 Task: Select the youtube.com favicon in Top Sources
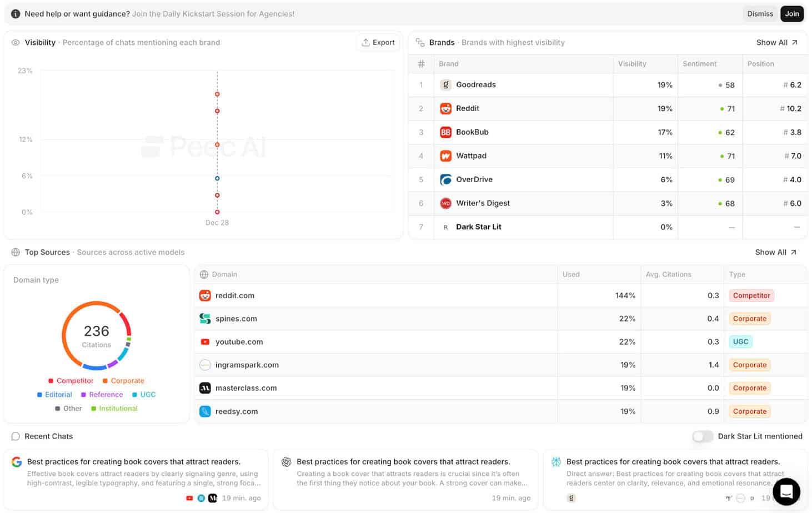coord(205,341)
